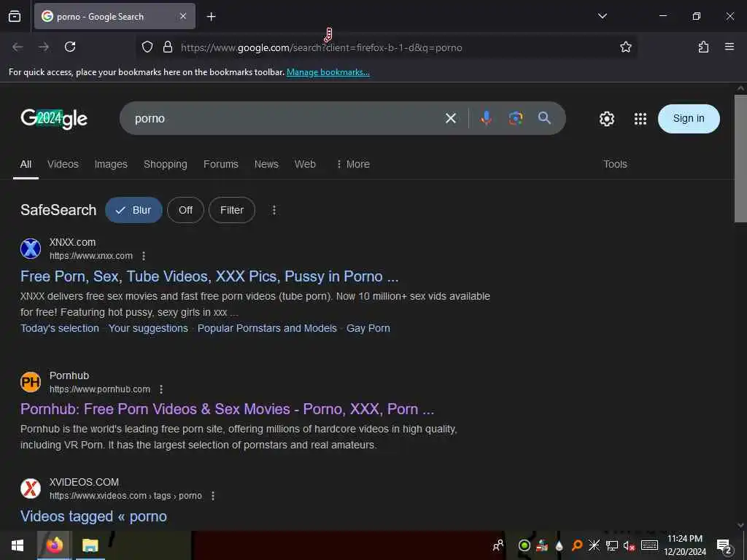Open the Windows Start menu
Image resolution: width=747 pixels, height=560 pixels.
coord(18,545)
